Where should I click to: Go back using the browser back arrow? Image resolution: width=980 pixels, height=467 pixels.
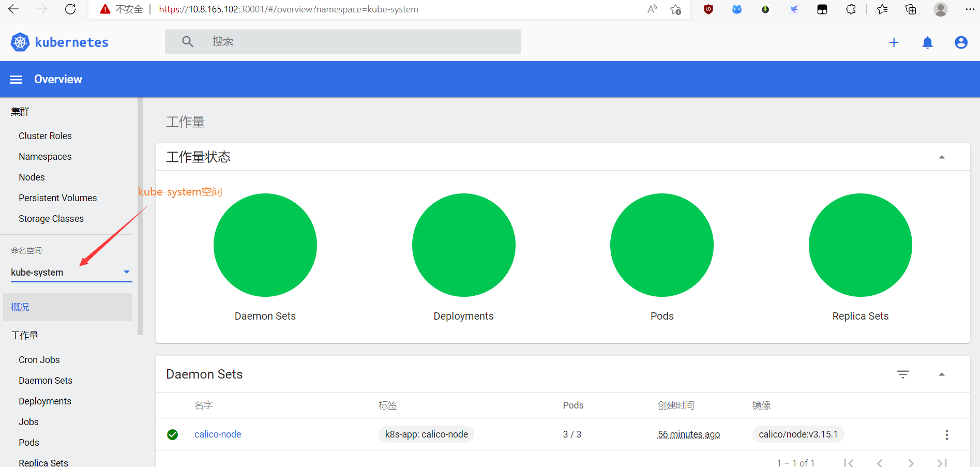coord(13,9)
